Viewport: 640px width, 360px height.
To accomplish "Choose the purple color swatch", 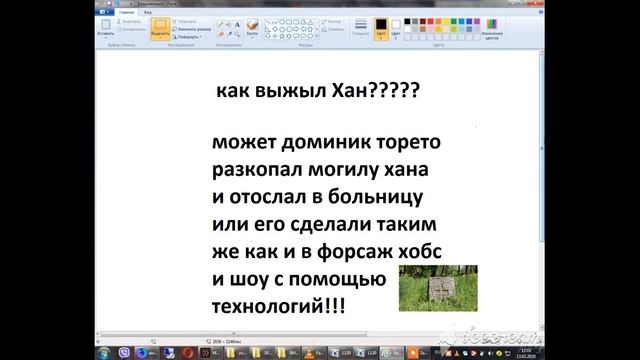I will point(477,21).
